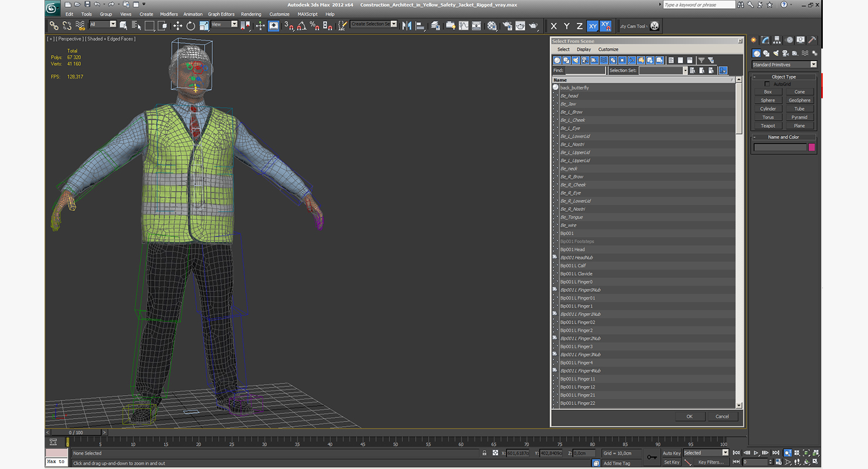Click the GeoSphere button
868x469 pixels.
pyautogui.click(x=799, y=100)
